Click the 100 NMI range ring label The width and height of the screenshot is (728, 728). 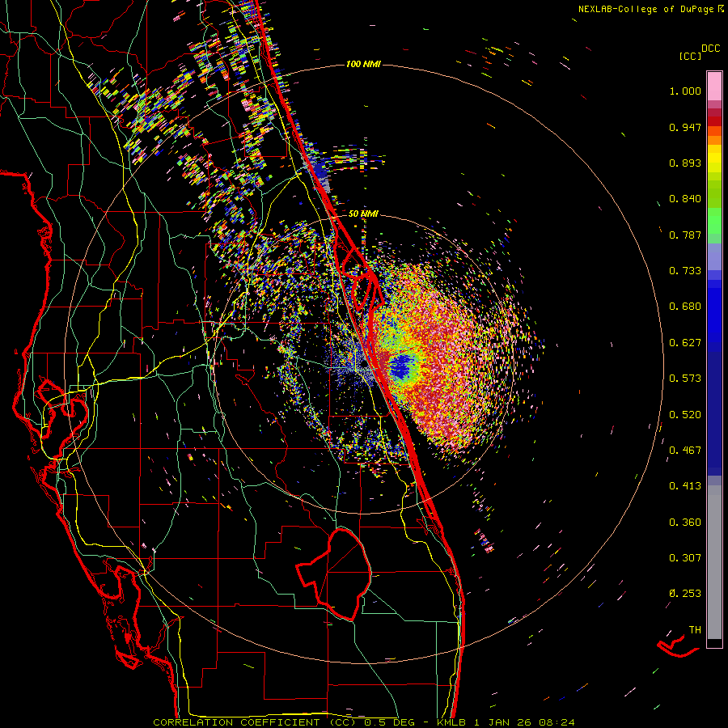point(363,64)
